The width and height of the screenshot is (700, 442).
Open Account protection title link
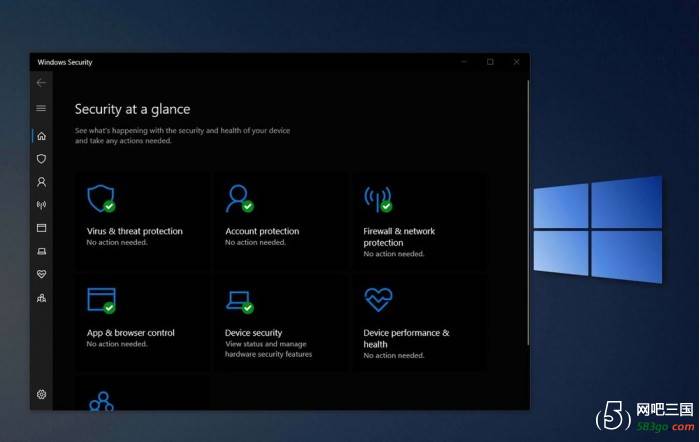tap(262, 231)
